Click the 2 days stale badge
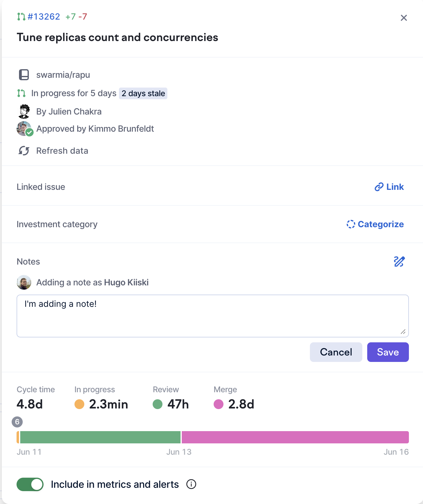423x504 pixels. (143, 93)
